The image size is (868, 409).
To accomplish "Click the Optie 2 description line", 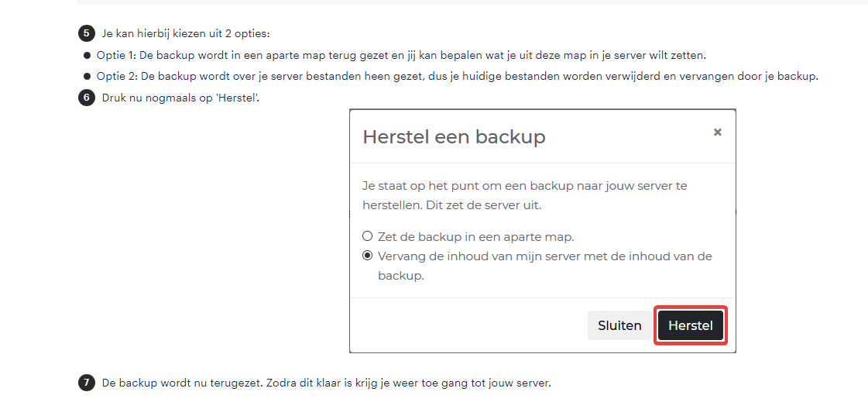I will coord(457,77).
